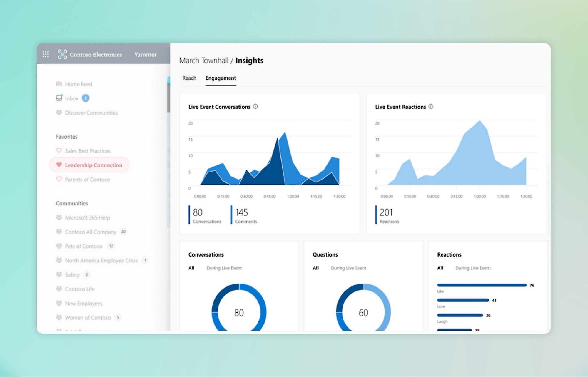Click the Conversations donut chart center
This screenshot has width=588, height=377.
(x=238, y=312)
